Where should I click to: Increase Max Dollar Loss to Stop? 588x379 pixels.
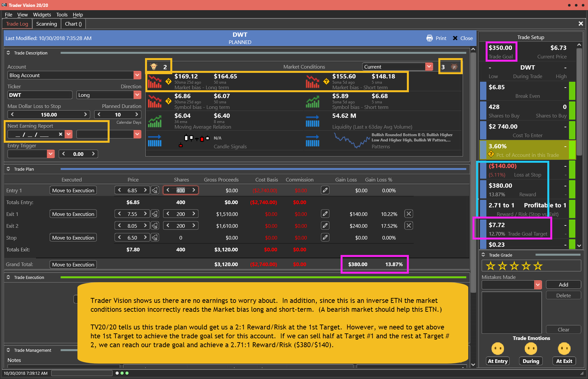point(85,115)
